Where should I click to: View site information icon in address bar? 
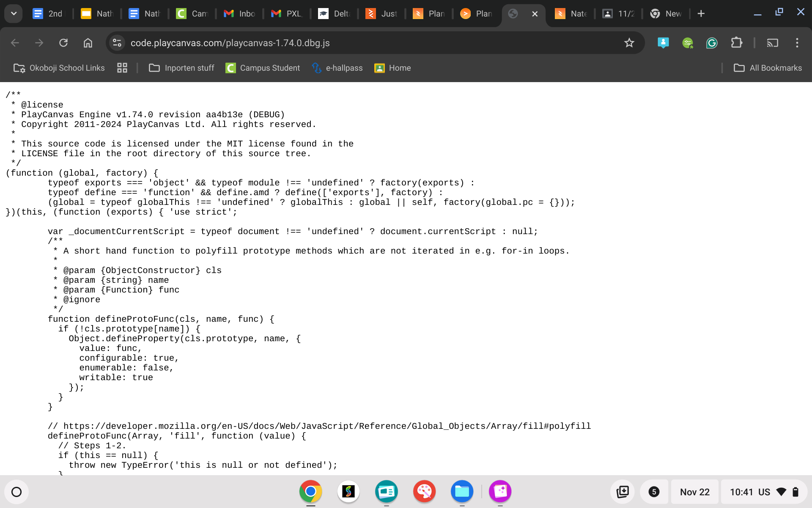[x=117, y=43]
